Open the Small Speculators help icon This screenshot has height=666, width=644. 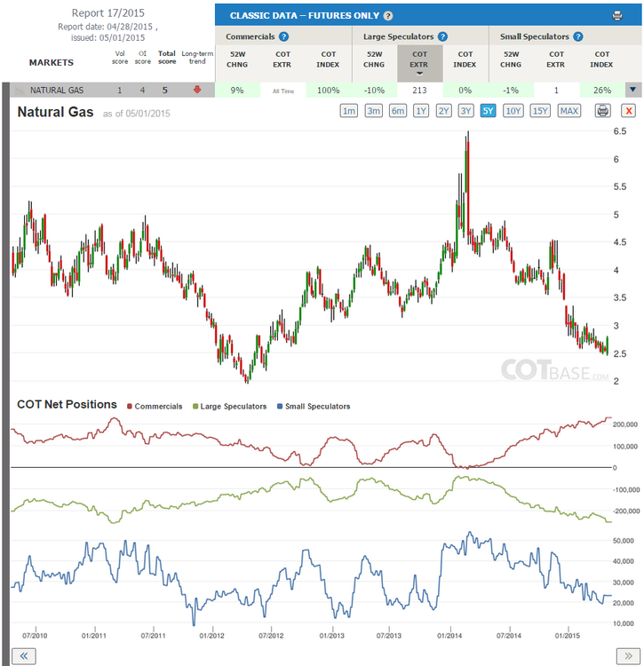click(x=577, y=36)
